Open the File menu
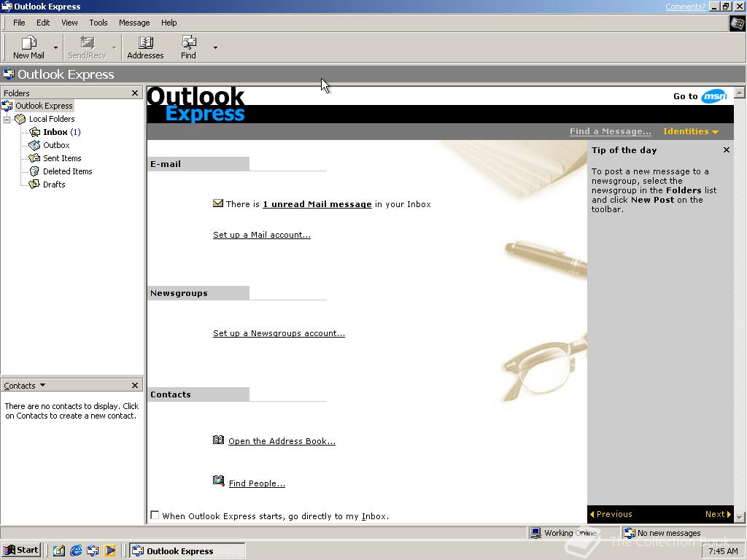The image size is (747, 560). click(19, 23)
